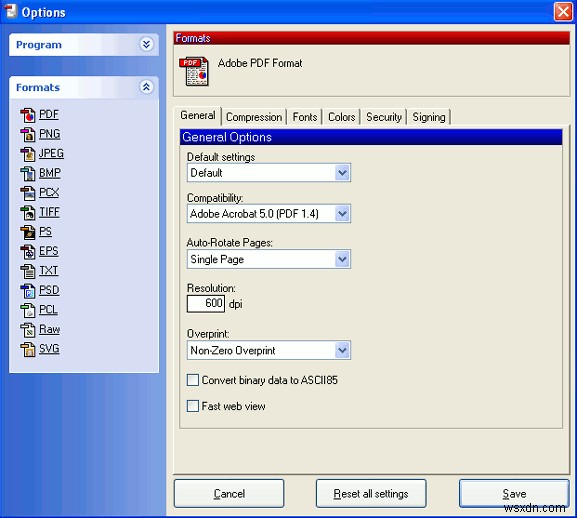Select the TXT format link

(49, 270)
